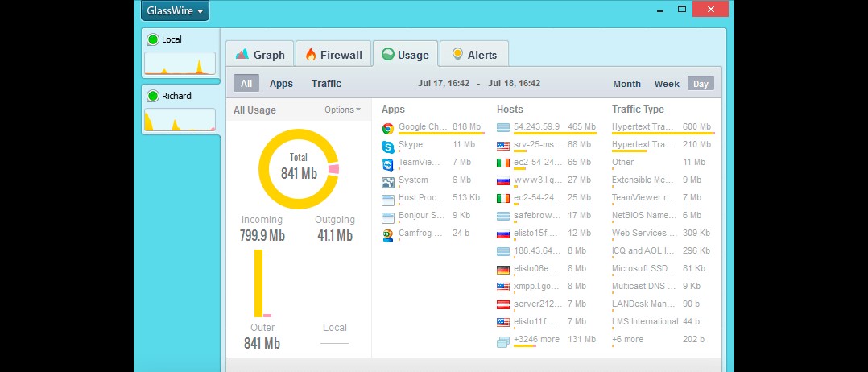The image size is (868, 372).
Task: Open the GlassWire main menu dropdown
Action: tap(175, 10)
